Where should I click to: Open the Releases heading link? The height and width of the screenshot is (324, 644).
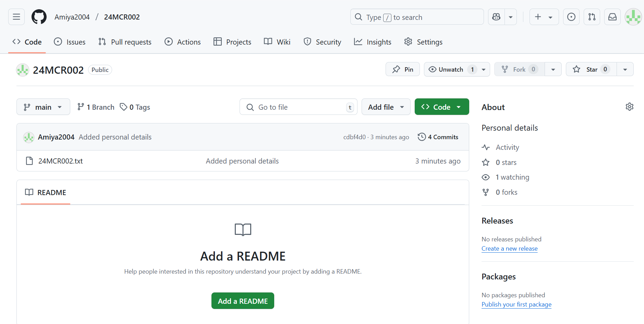click(x=497, y=221)
